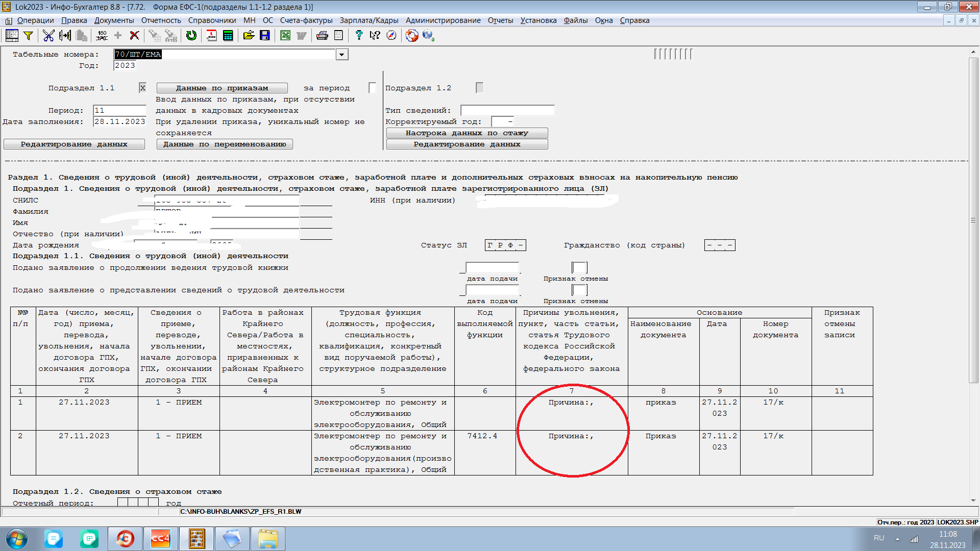980x551 pixels.
Task: Click the red X delete icon
Action: (134, 35)
